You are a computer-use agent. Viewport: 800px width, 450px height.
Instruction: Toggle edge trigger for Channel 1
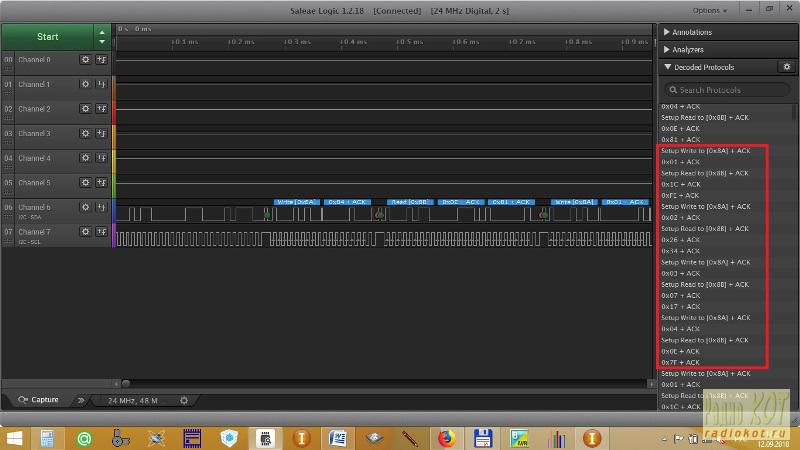pos(102,84)
